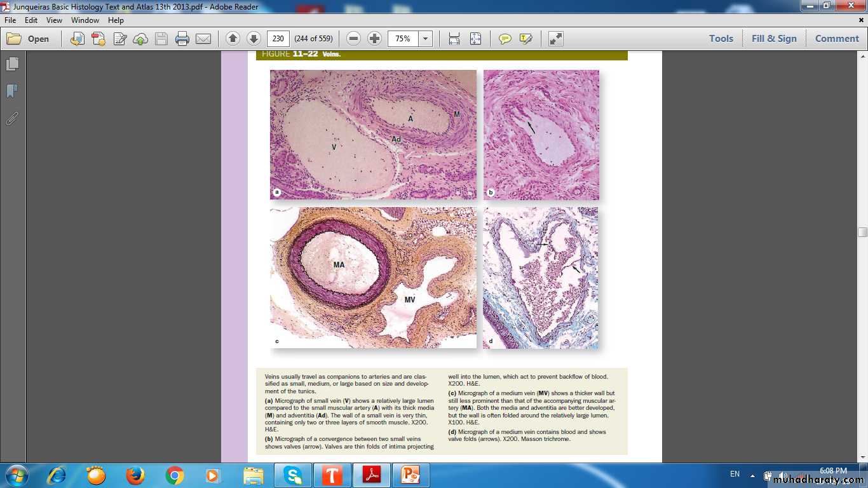
Task: Add a sticky note comment
Action: click(x=505, y=39)
